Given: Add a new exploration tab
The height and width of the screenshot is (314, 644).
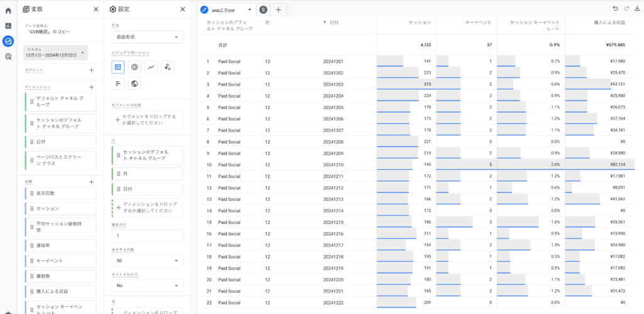Looking at the screenshot, I should click(278, 9).
